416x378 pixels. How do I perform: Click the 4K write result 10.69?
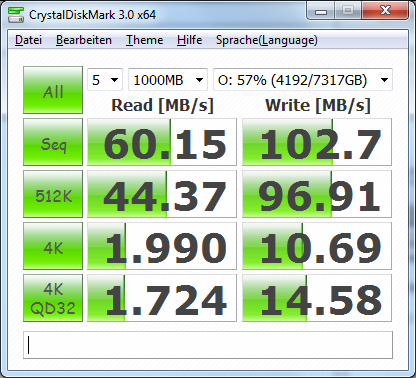[317, 246]
